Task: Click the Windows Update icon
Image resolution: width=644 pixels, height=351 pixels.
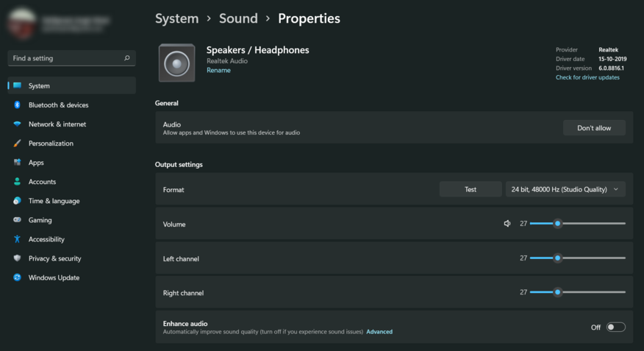Action: (17, 277)
